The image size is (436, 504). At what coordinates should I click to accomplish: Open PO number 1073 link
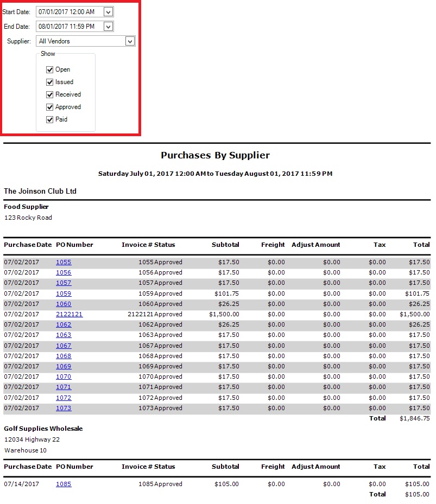(x=64, y=408)
